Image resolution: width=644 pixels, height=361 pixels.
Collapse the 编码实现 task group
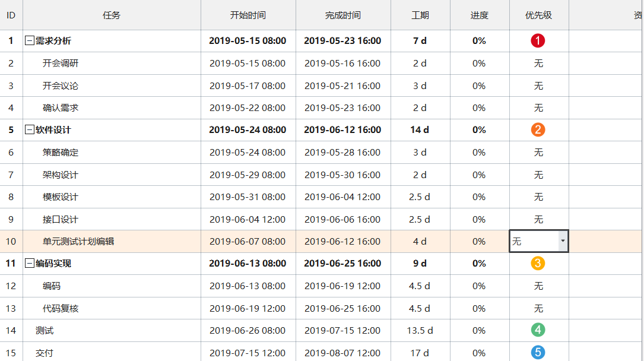pos(29,264)
